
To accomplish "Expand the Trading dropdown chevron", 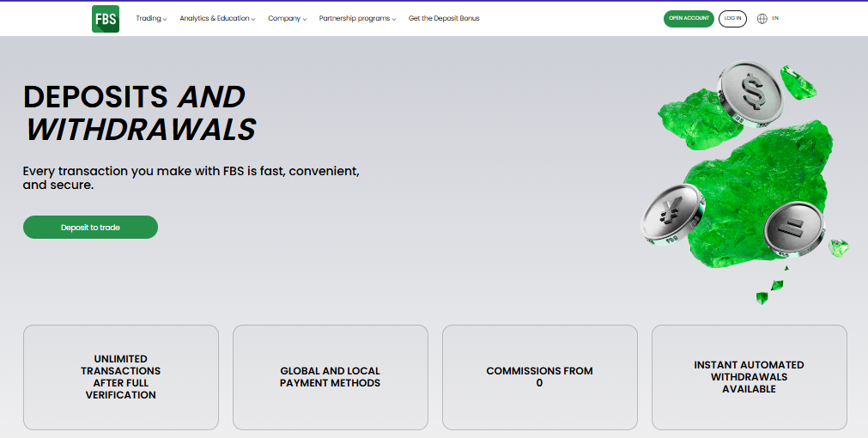I will (165, 20).
